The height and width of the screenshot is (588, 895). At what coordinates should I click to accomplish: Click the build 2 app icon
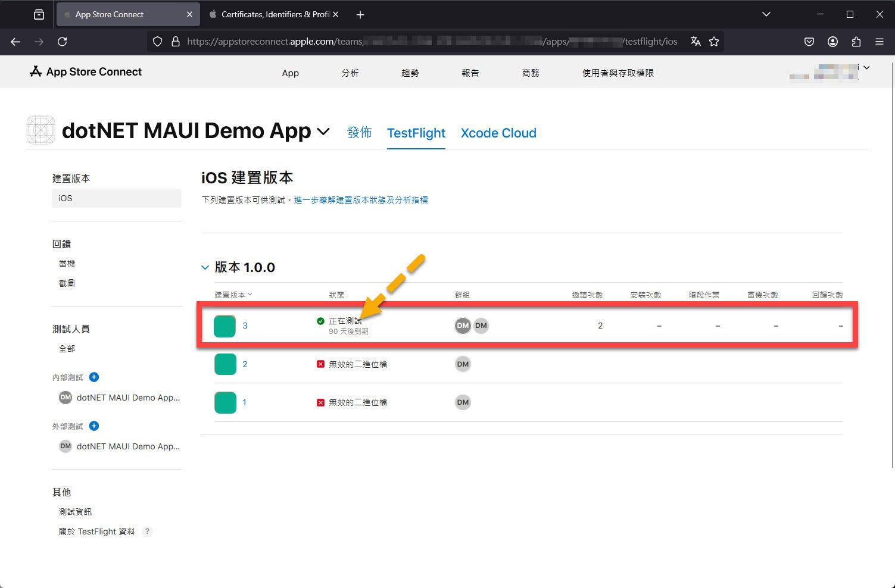coord(225,364)
